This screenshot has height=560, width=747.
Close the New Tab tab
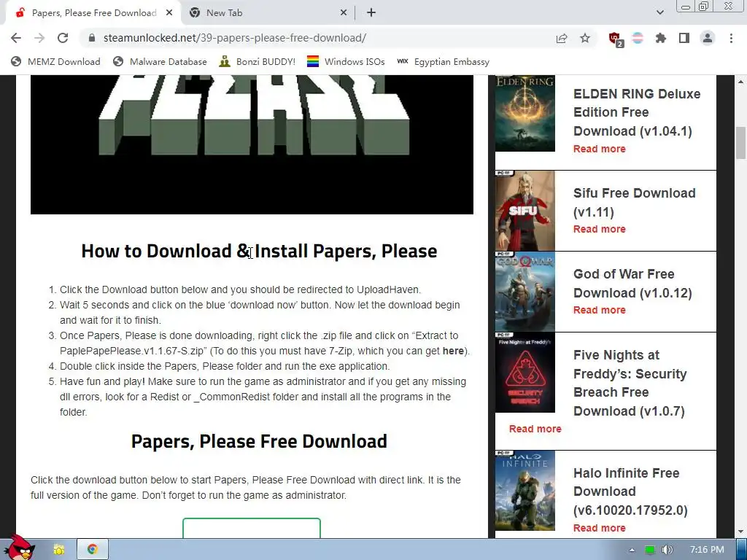(x=344, y=13)
